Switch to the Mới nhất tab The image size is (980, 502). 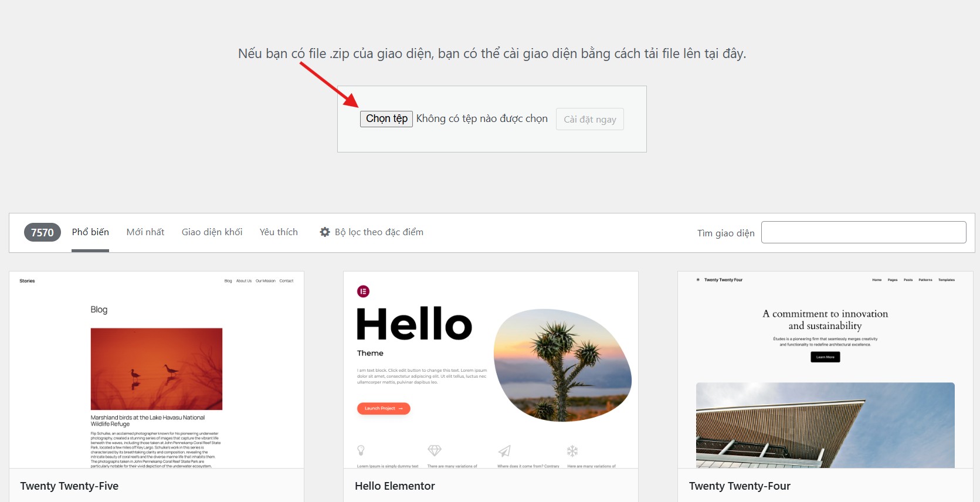(145, 232)
